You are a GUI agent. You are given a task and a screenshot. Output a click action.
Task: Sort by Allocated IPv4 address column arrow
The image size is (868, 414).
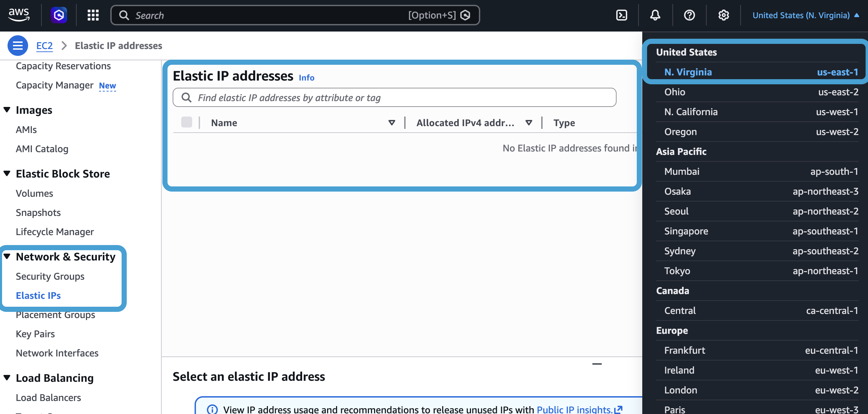pyautogui.click(x=529, y=123)
